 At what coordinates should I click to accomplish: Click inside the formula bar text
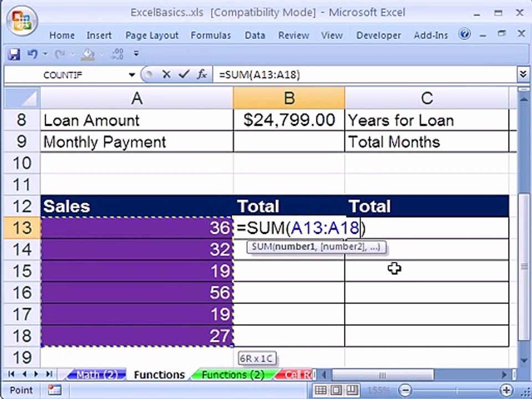coord(259,75)
